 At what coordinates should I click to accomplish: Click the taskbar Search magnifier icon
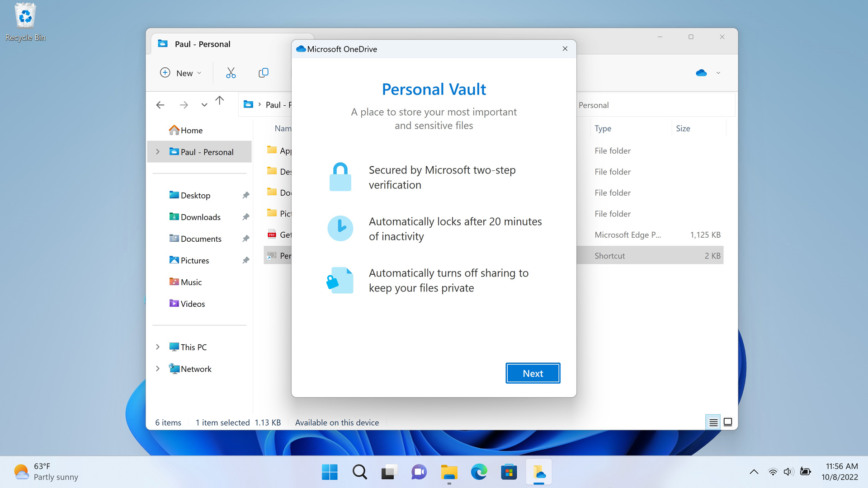tap(359, 472)
